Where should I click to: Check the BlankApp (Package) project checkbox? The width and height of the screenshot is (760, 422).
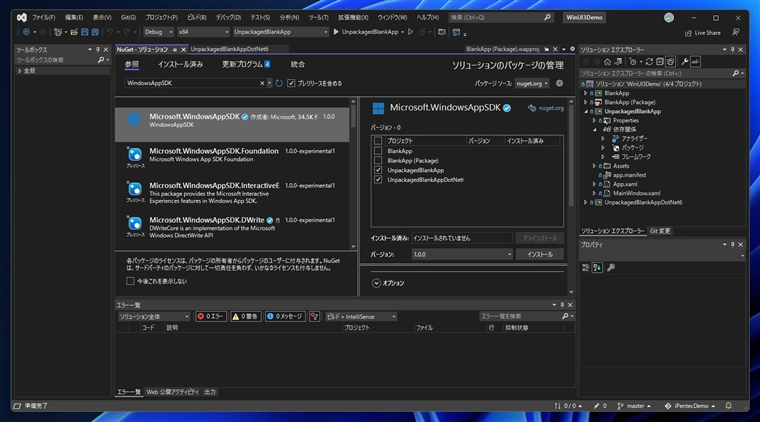[x=378, y=160]
